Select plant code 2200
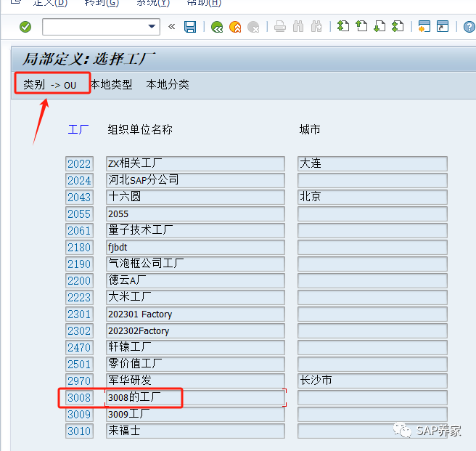This screenshot has width=476, height=451. (x=79, y=281)
